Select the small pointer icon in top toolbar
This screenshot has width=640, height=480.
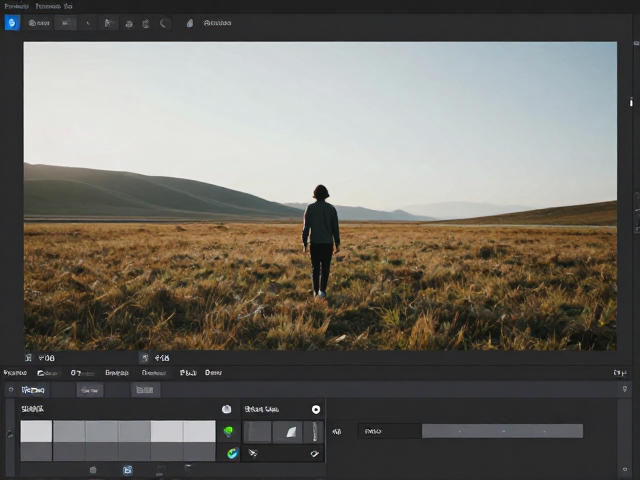(x=88, y=24)
